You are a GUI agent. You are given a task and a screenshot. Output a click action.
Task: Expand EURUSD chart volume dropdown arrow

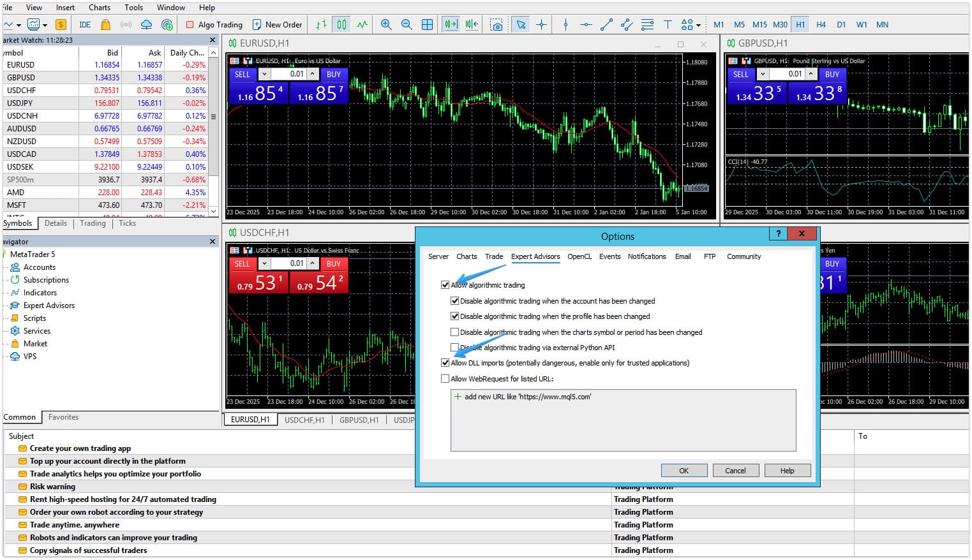point(264,75)
